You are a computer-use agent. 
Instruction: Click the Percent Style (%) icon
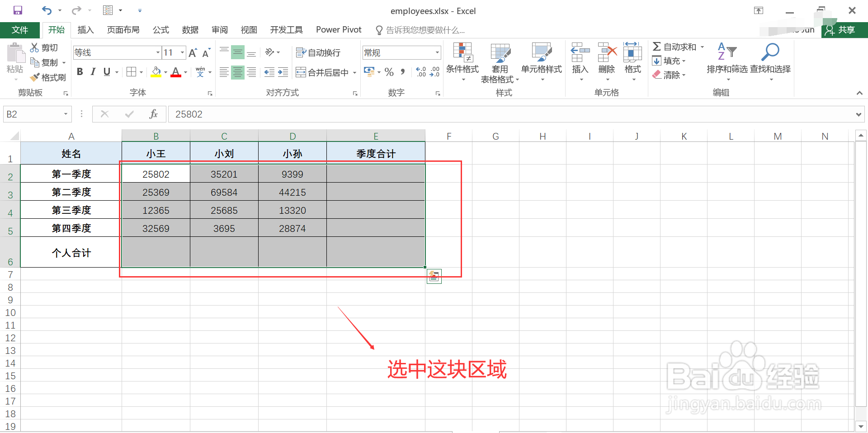(388, 72)
